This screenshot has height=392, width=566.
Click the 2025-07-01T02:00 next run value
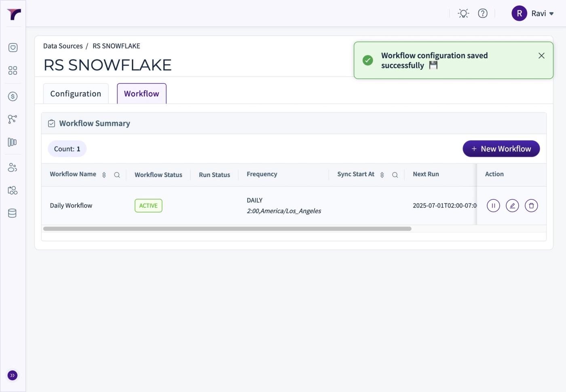click(445, 205)
